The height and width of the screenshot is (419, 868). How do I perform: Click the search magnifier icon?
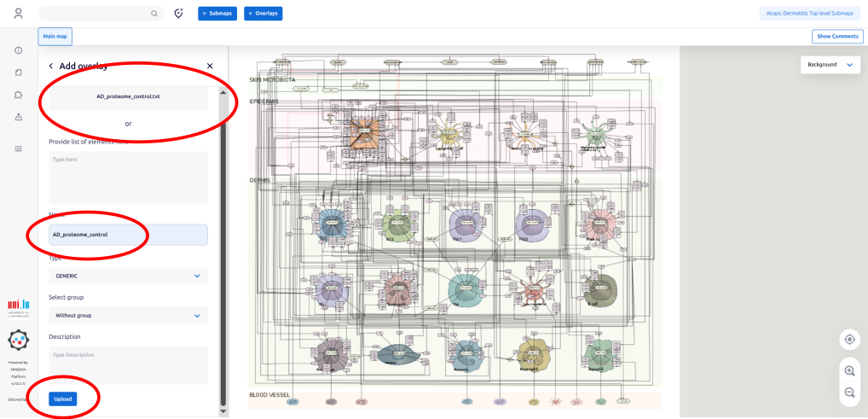click(153, 14)
